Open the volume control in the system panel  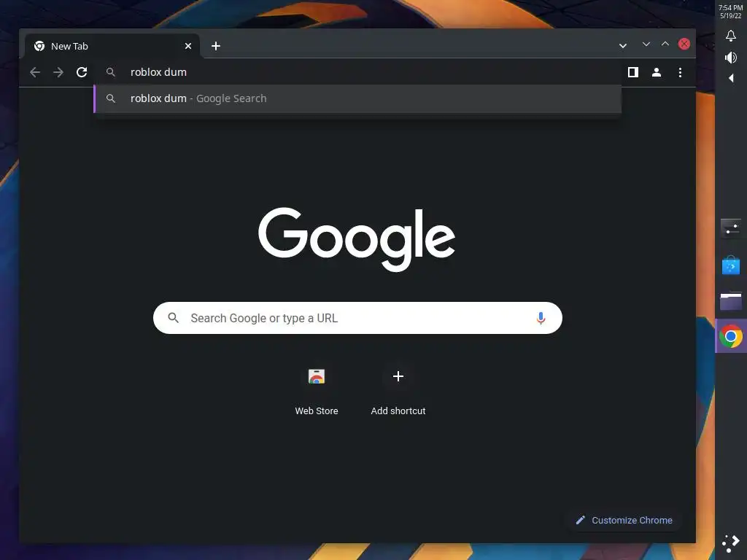[731, 58]
